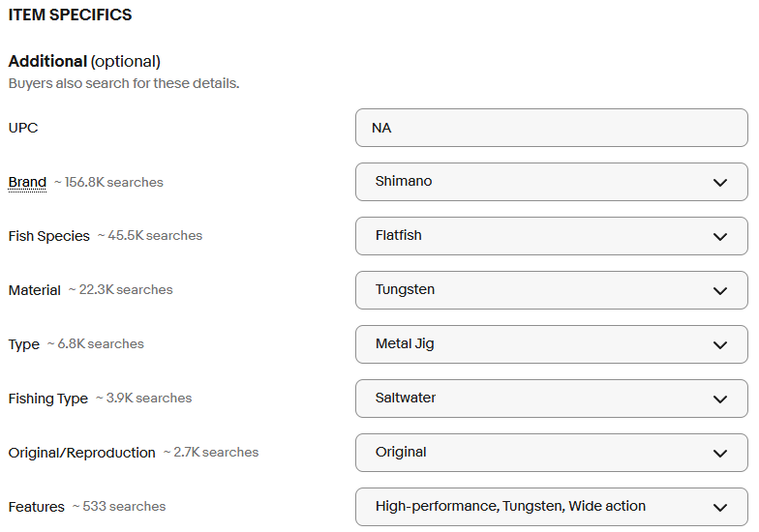Click the chevron arrow in the Fishing Type dropdown

(719, 399)
